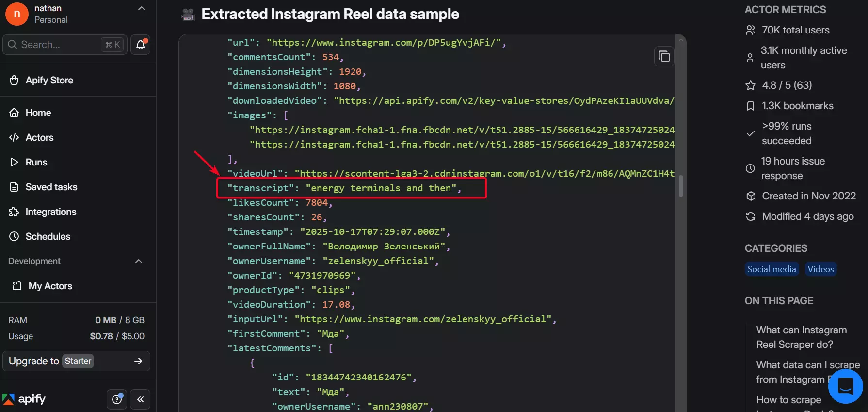
Task: Select the Videos category tag
Action: 820,269
